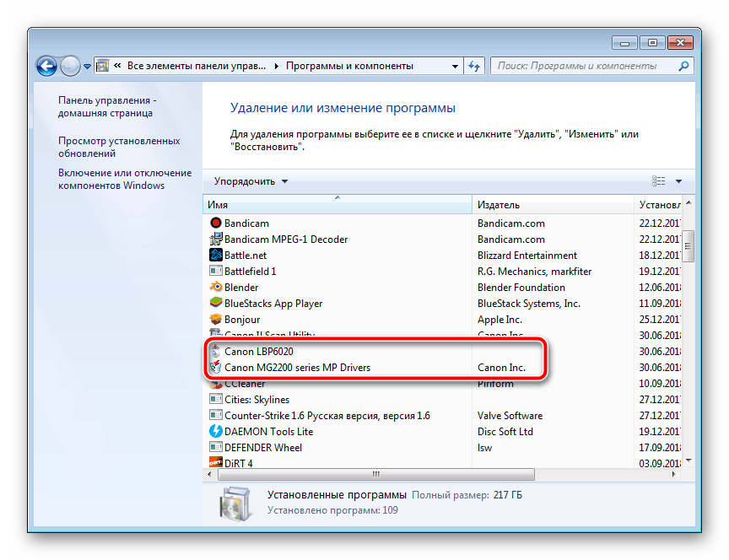Sort by the Имя column header
The height and width of the screenshot is (560, 729).
point(337,204)
